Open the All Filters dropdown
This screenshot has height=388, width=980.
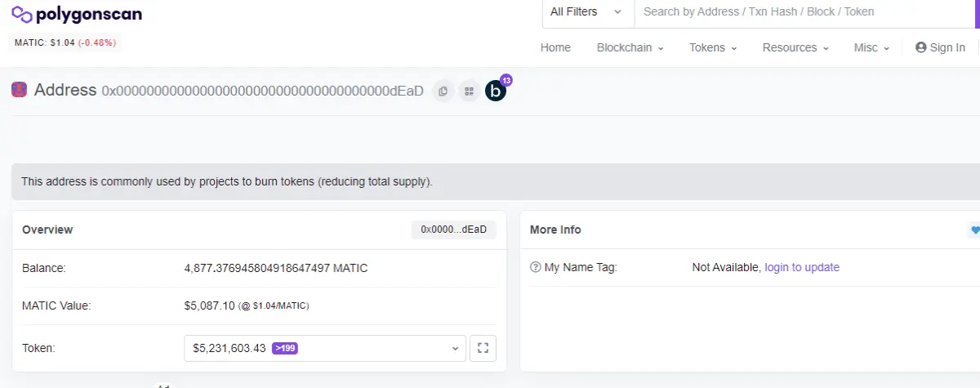click(x=588, y=12)
